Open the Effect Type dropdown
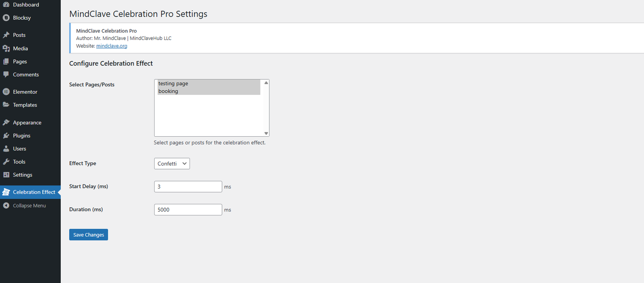Image resolution: width=644 pixels, height=283 pixels. (x=172, y=164)
